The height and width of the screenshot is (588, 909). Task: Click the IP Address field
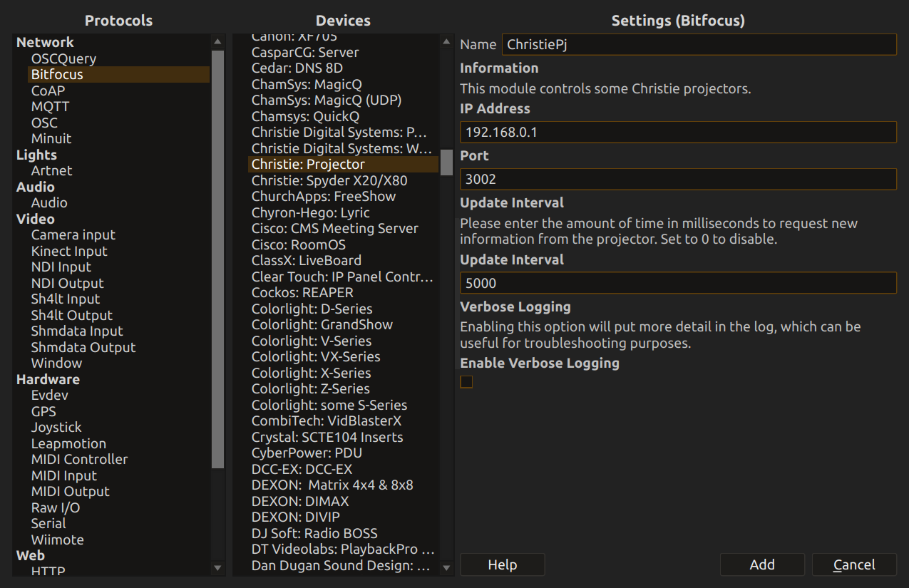(677, 132)
